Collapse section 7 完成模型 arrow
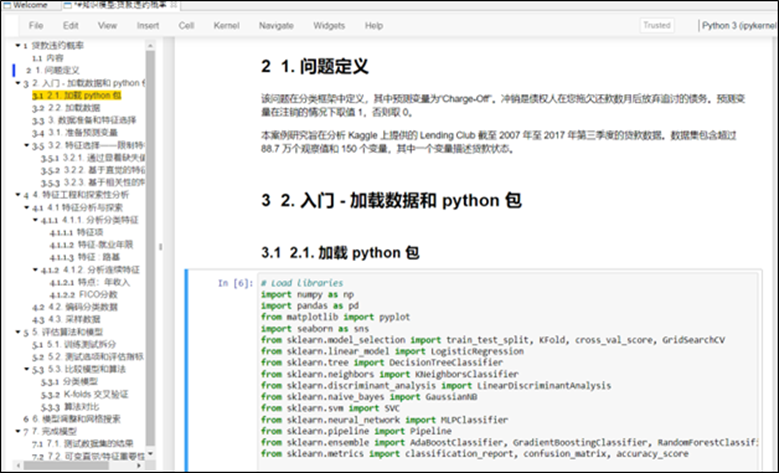779x473 pixels. tap(19, 431)
